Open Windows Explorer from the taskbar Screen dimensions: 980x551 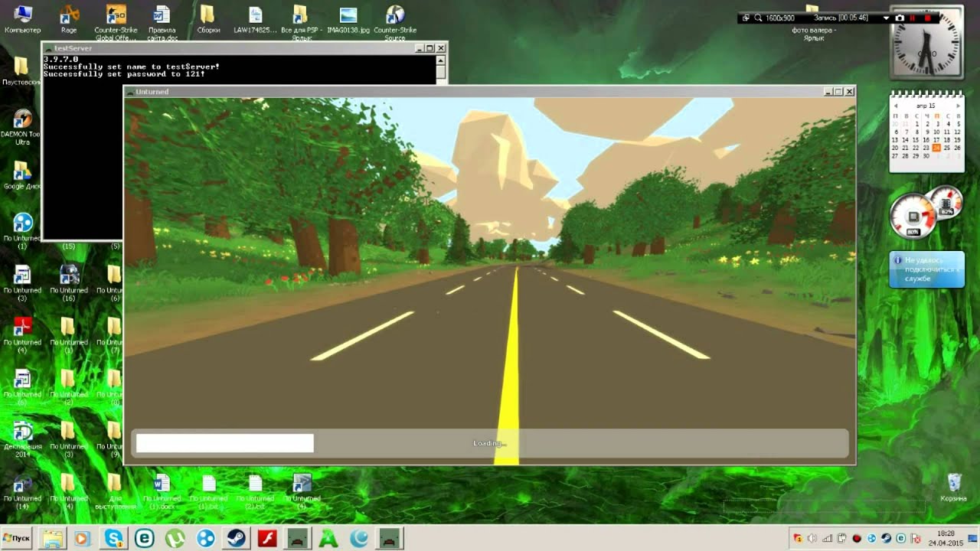pyautogui.click(x=53, y=538)
